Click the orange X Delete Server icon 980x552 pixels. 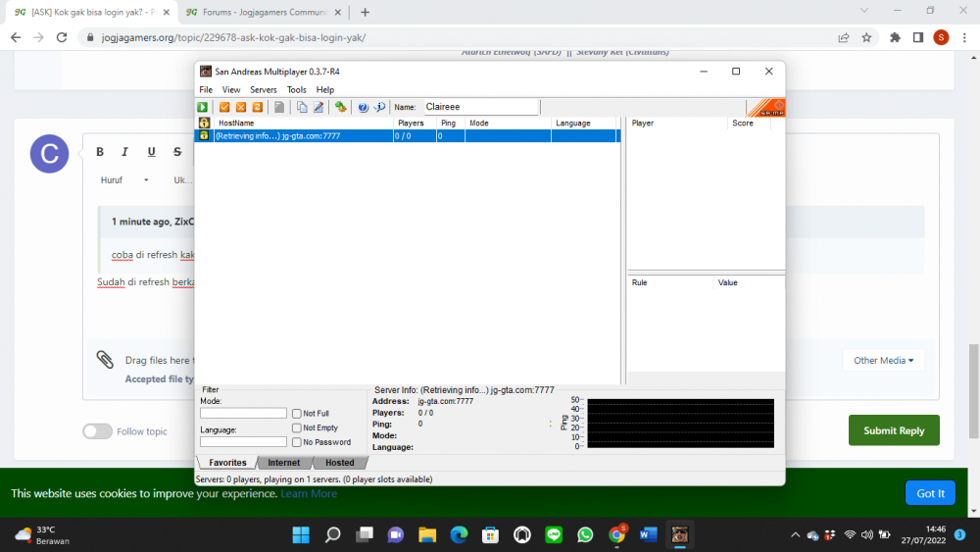tap(241, 108)
